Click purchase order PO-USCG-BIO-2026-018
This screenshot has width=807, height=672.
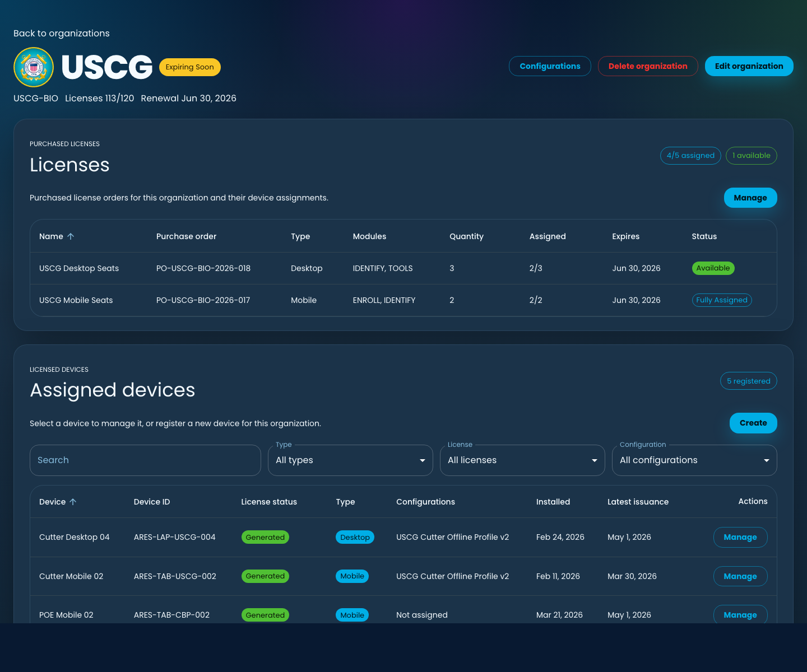coord(203,268)
